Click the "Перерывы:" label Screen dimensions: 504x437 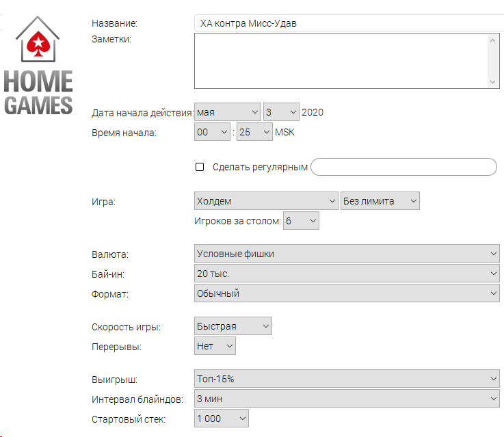point(116,347)
